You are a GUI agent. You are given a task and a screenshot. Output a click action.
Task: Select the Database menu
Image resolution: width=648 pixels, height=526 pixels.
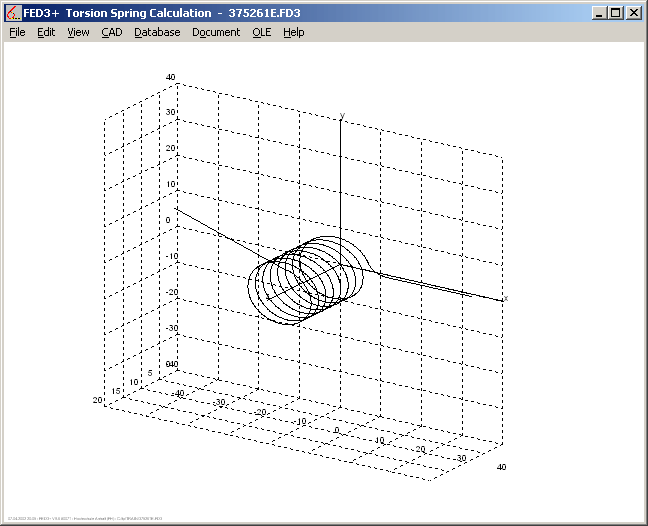157,32
